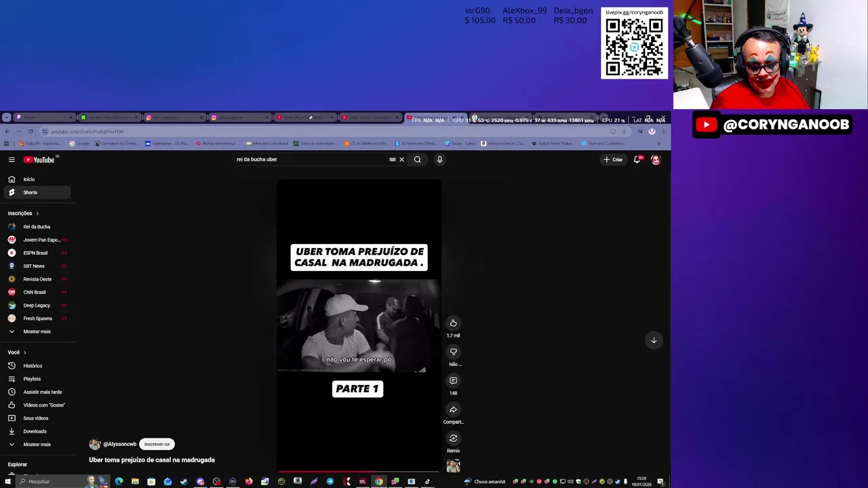
Task: Open CNN Brasil channel
Action: [x=37, y=292]
